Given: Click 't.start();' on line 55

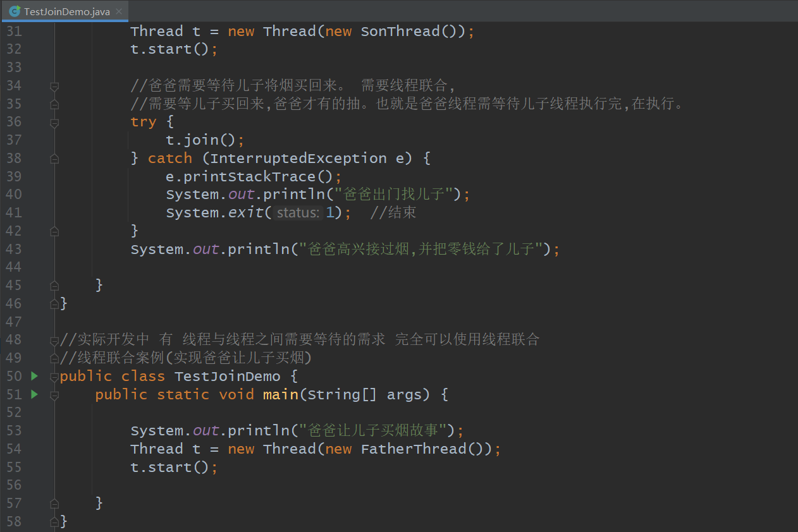Looking at the screenshot, I should click(174, 468).
